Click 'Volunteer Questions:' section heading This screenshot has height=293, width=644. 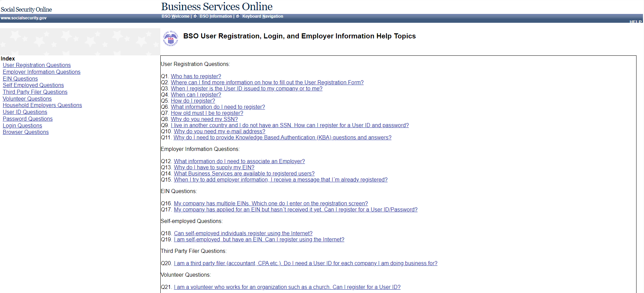click(186, 275)
